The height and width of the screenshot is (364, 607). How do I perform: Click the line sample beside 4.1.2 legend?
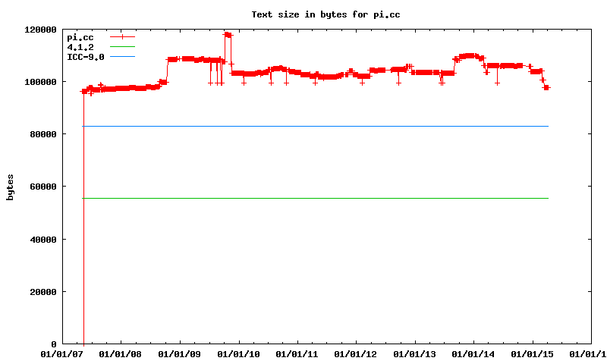[122, 46]
